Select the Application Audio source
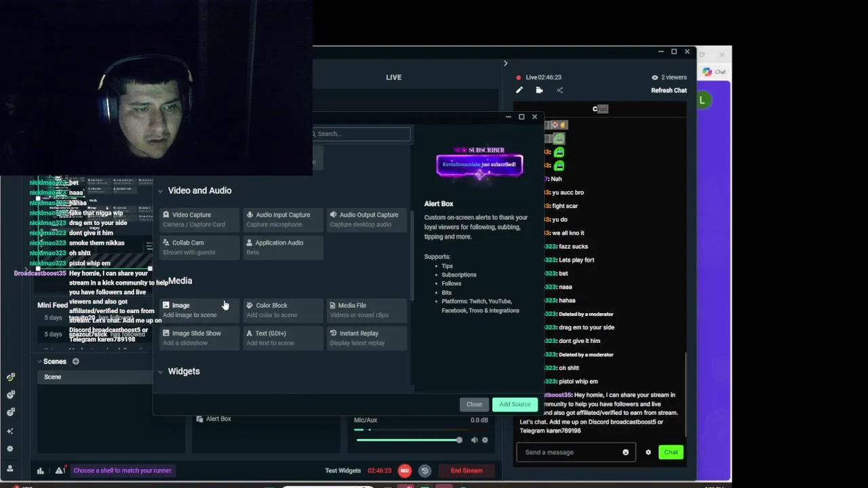Viewport: 868px width, 488px height. [x=283, y=247]
